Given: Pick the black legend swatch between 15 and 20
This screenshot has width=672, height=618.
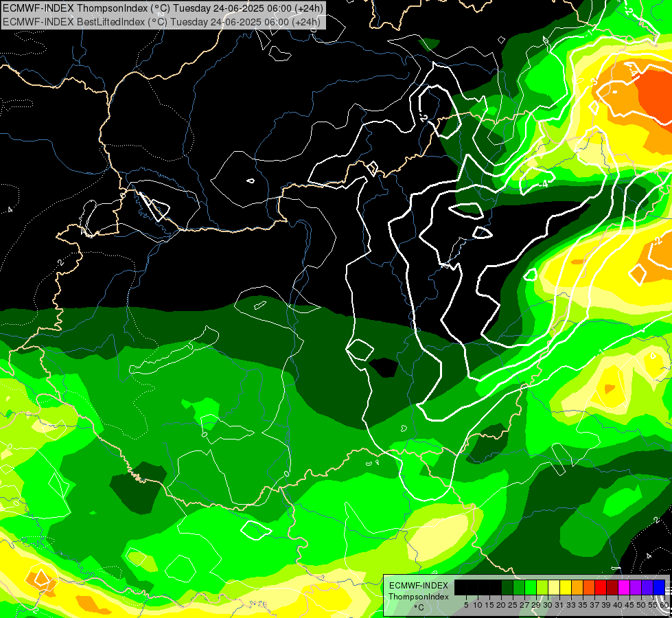Looking at the screenshot, I should tap(496, 587).
